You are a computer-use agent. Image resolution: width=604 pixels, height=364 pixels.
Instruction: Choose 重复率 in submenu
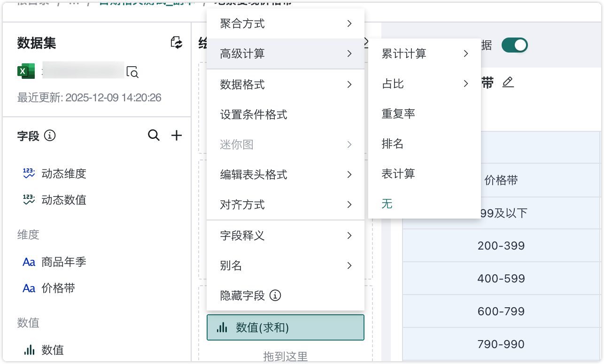[425, 114]
